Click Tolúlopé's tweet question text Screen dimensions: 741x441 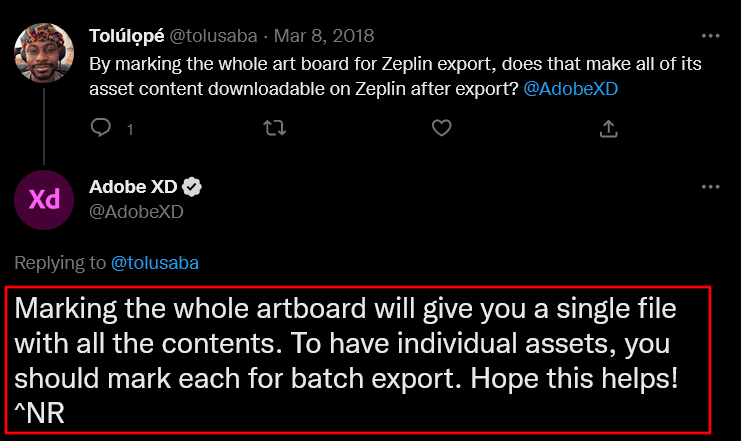(400, 64)
